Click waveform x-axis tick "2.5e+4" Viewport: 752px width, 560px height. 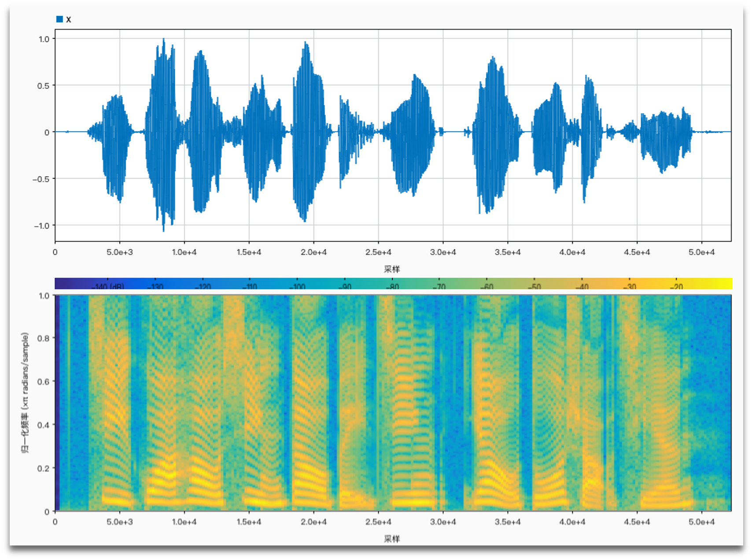point(378,252)
